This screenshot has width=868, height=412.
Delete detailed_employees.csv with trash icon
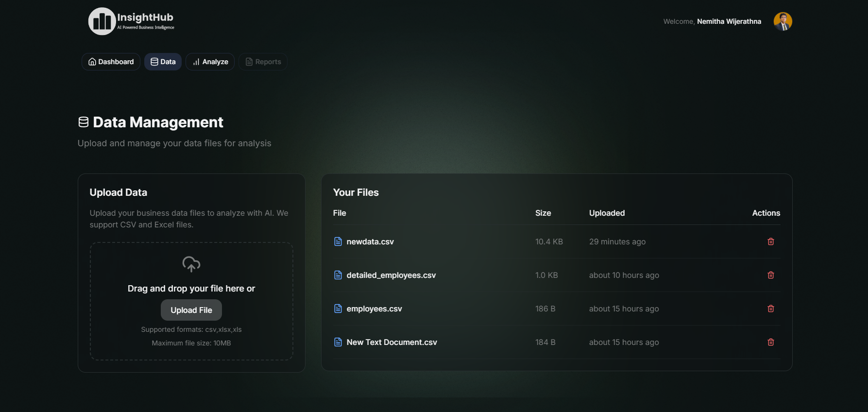[770, 275]
